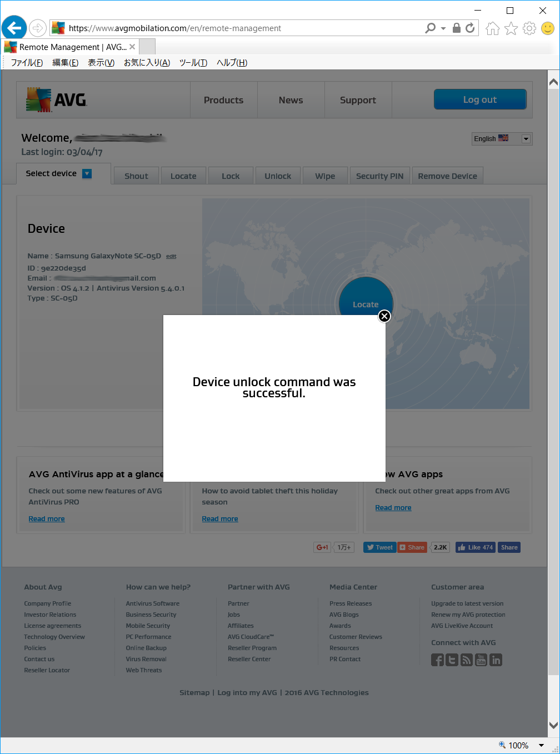Image resolution: width=560 pixels, height=754 pixels.
Task: Open a new blank browser tab
Action: tap(147, 47)
